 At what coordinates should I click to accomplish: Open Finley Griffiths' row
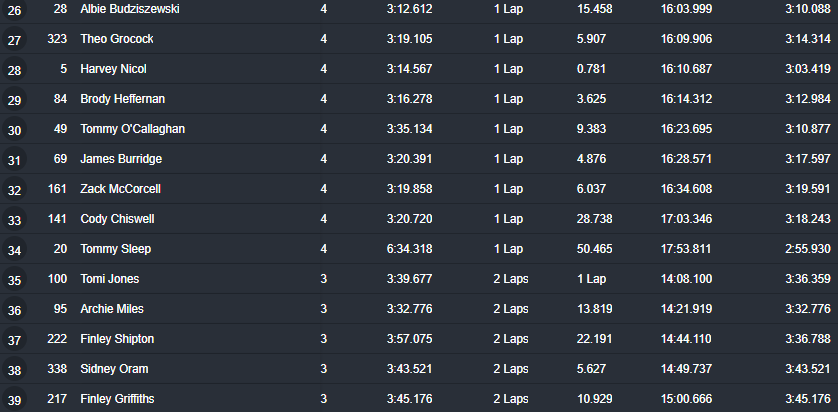[419, 399]
